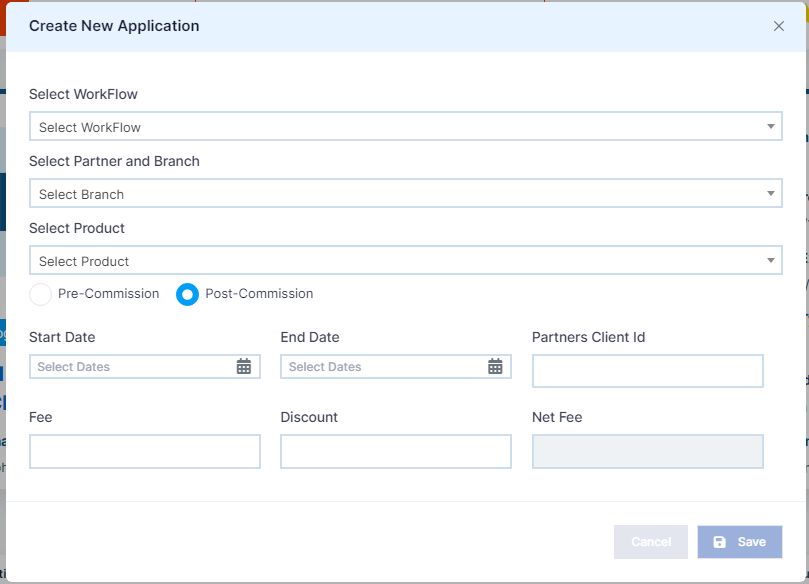Click the Fee input field
The width and height of the screenshot is (809, 584).
point(144,451)
